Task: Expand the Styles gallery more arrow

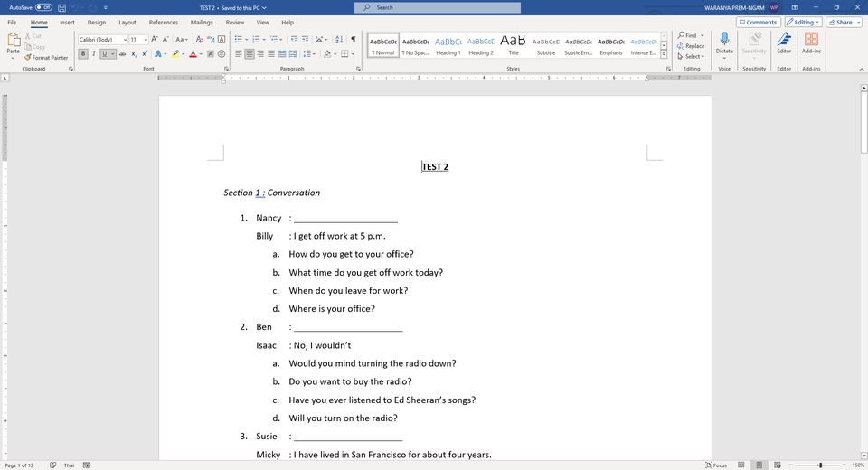Action: tap(664, 54)
